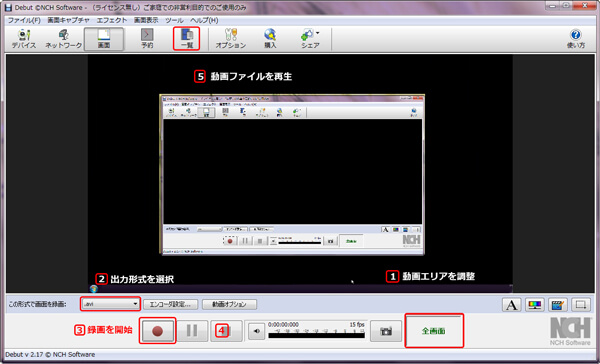
Task: Select the デバイス (Device) capture source
Action: point(24,39)
